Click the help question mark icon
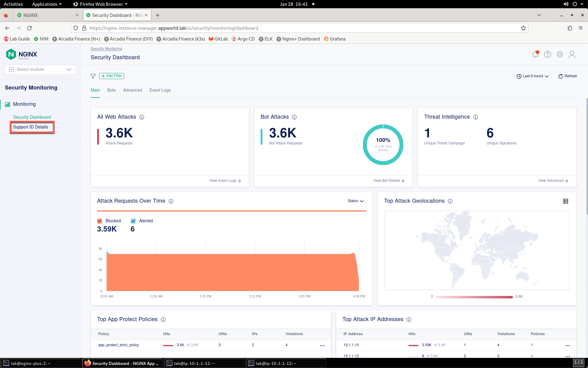This screenshot has height=368, width=588. [548, 54]
